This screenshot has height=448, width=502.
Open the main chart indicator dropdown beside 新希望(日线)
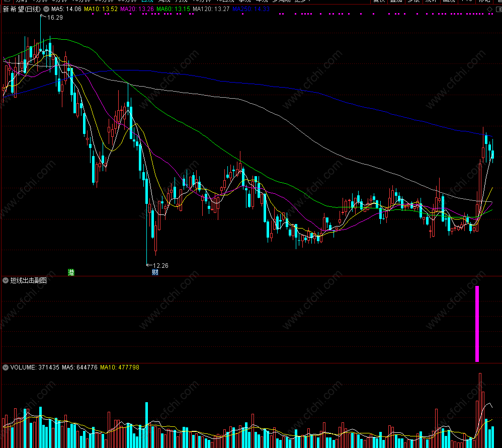click(46, 9)
